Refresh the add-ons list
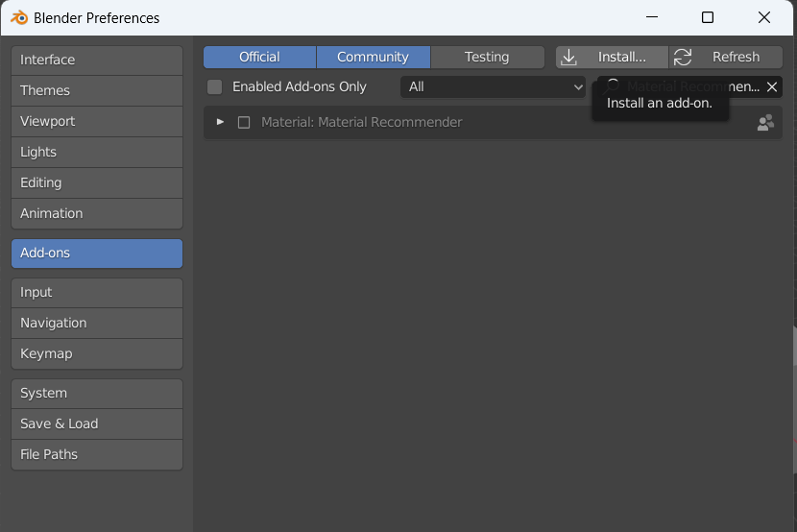797x532 pixels. [726, 57]
